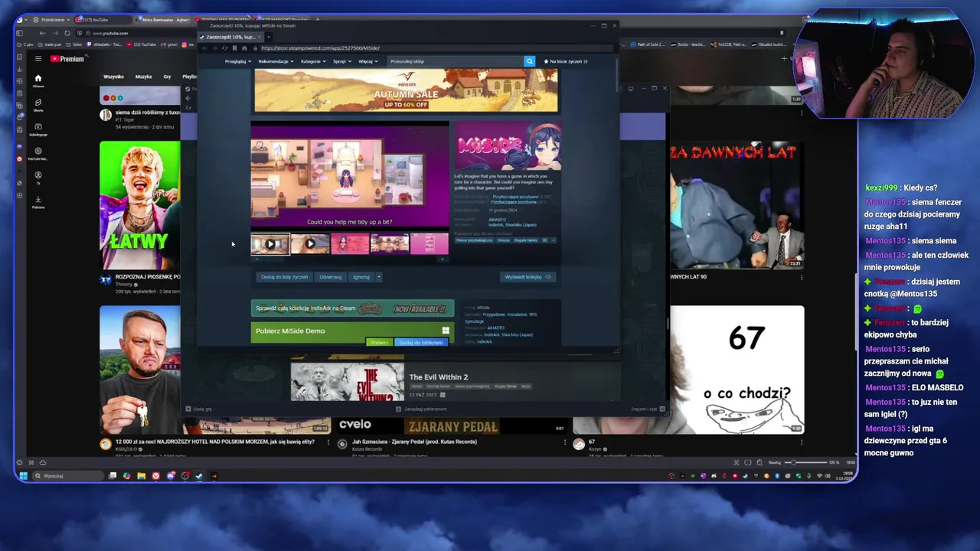Open dropdown arrow next to Ignoruj button
The height and width of the screenshot is (551, 980).
tap(378, 277)
